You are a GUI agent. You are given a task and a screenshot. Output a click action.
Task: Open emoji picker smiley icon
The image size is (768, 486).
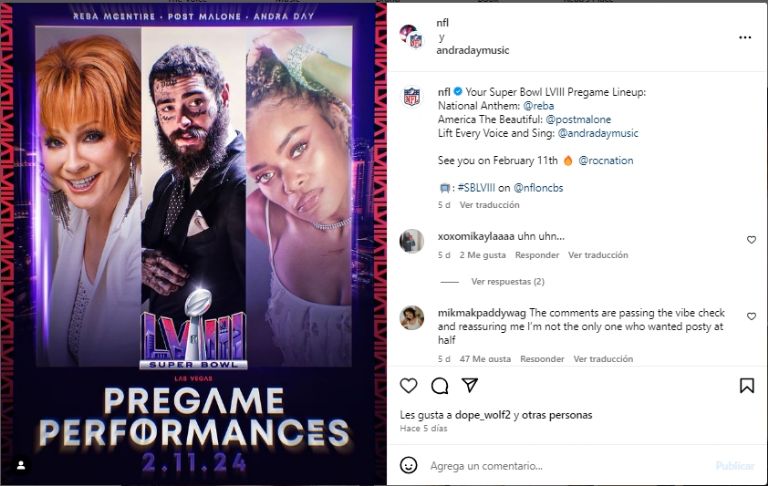[408, 465]
